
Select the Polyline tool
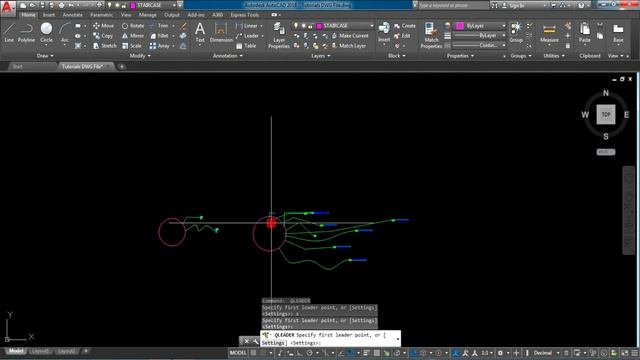point(26,33)
